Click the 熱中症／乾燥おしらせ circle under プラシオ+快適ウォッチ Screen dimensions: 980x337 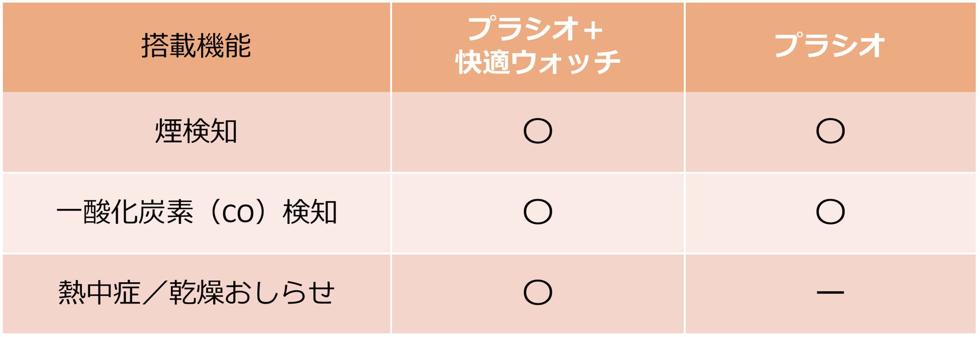pos(537,293)
